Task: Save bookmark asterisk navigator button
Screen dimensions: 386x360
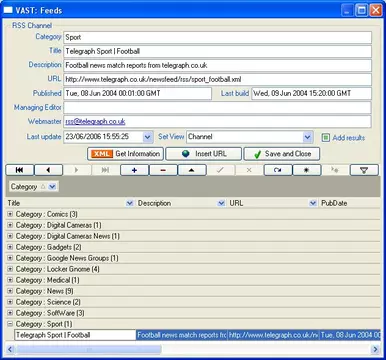Action: pos(306,170)
